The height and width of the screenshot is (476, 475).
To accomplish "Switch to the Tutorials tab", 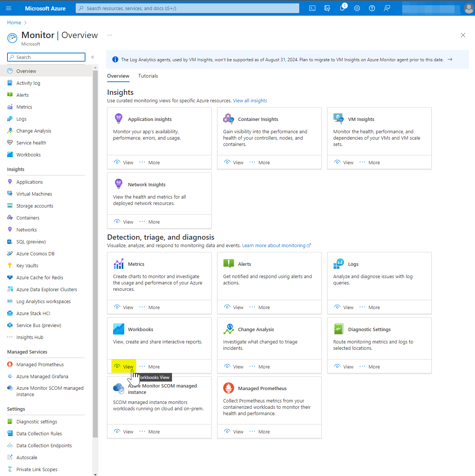I will click(148, 76).
